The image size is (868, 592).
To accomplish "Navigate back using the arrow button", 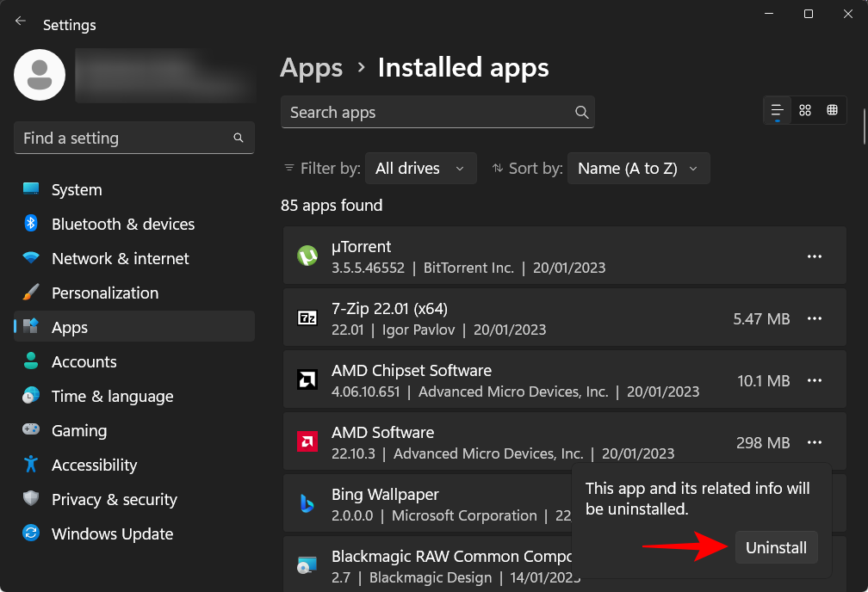I will [x=20, y=21].
